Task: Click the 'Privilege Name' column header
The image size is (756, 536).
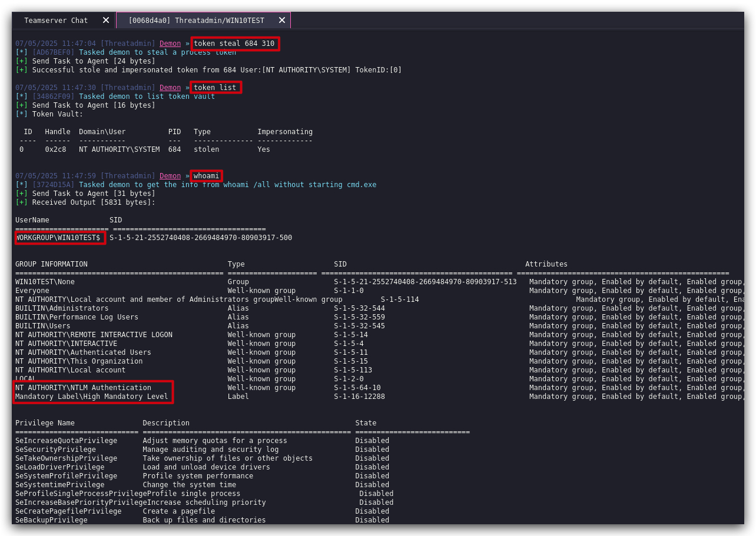Action: pos(45,423)
